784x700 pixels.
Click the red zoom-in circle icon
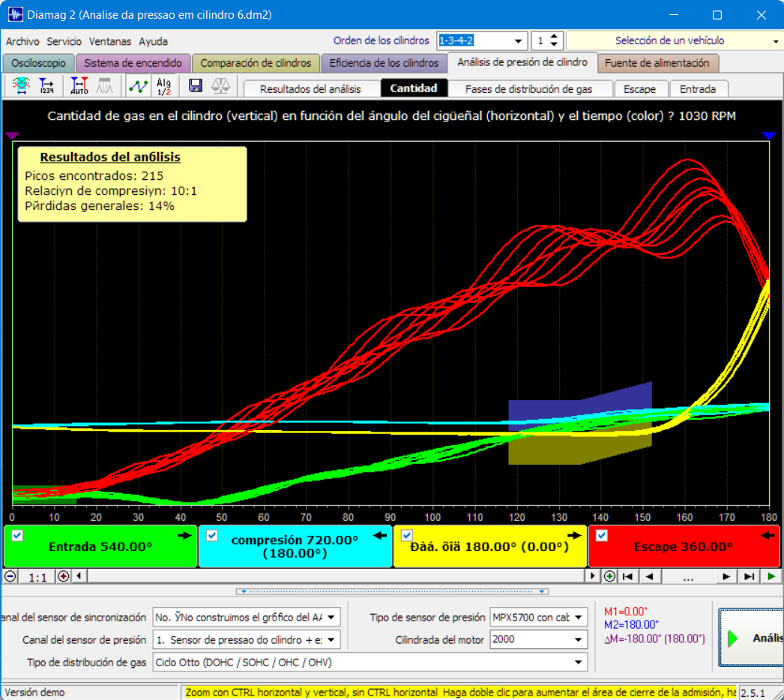64,576
